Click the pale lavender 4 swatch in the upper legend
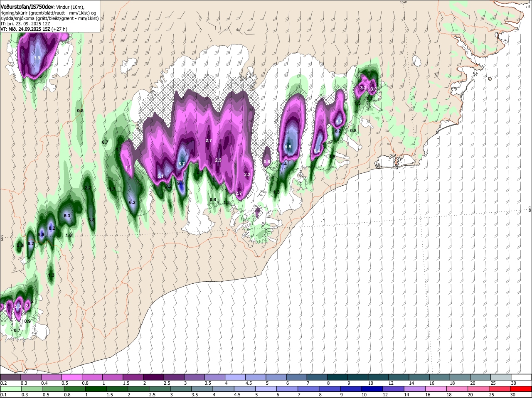532x398 pixels. [235, 377]
